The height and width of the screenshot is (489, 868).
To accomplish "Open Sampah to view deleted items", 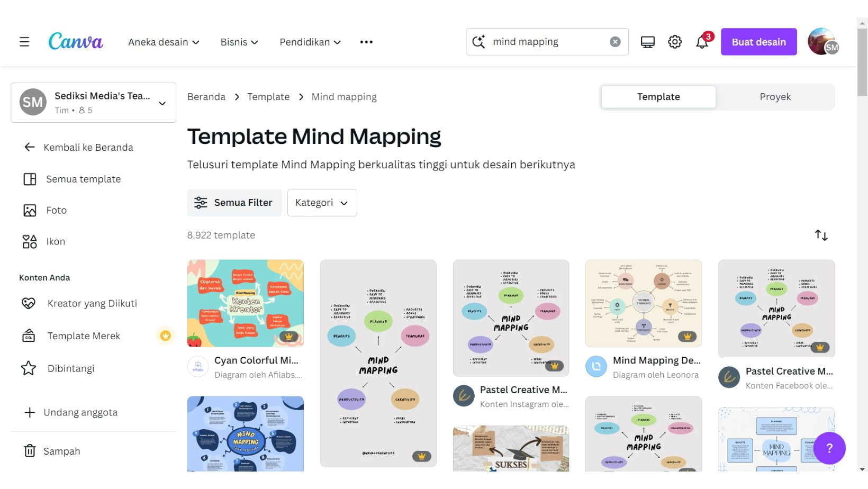I will (x=61, y=451).
